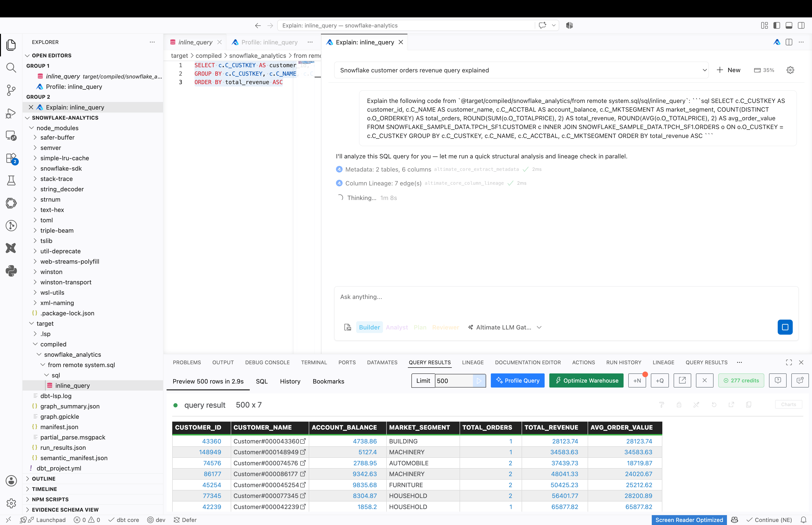Open the History tab in query results
The image size is (812, 525).
290,381
